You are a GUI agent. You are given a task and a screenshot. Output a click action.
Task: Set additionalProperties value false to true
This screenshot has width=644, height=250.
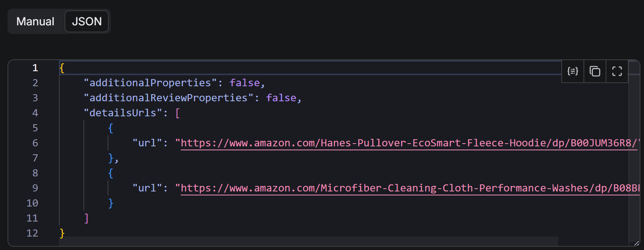[x=244, y=83]
